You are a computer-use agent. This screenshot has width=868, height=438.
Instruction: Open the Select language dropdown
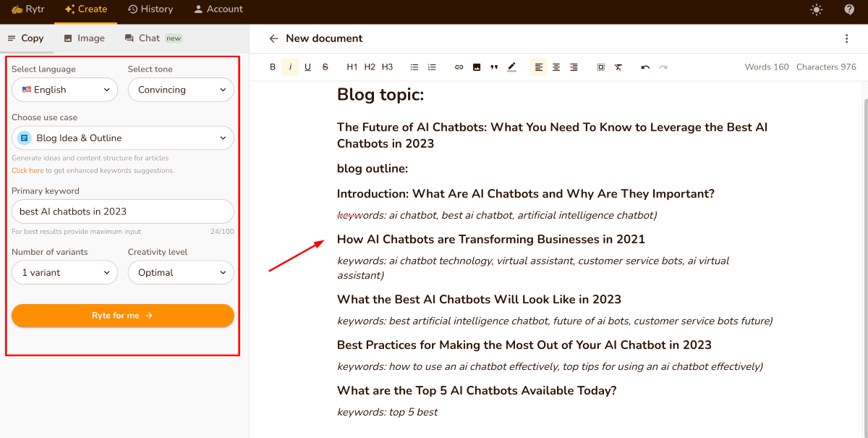(x=64, y=90)
